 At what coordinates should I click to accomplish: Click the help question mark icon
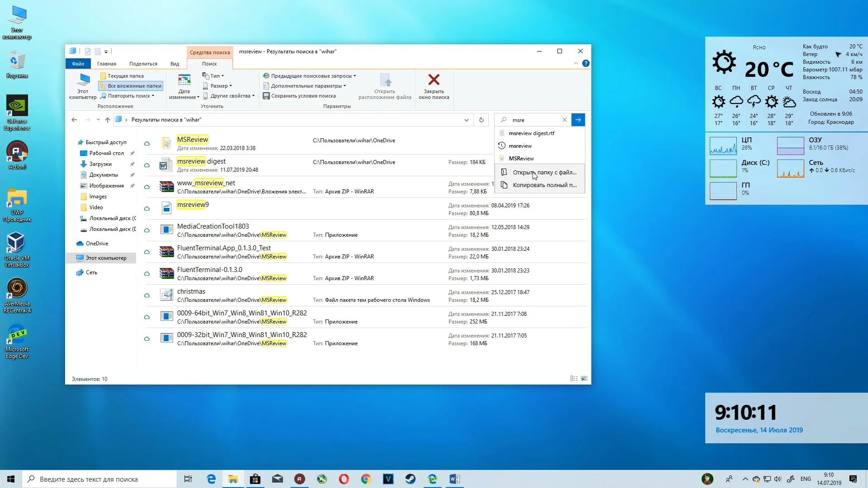coord(585,63)
